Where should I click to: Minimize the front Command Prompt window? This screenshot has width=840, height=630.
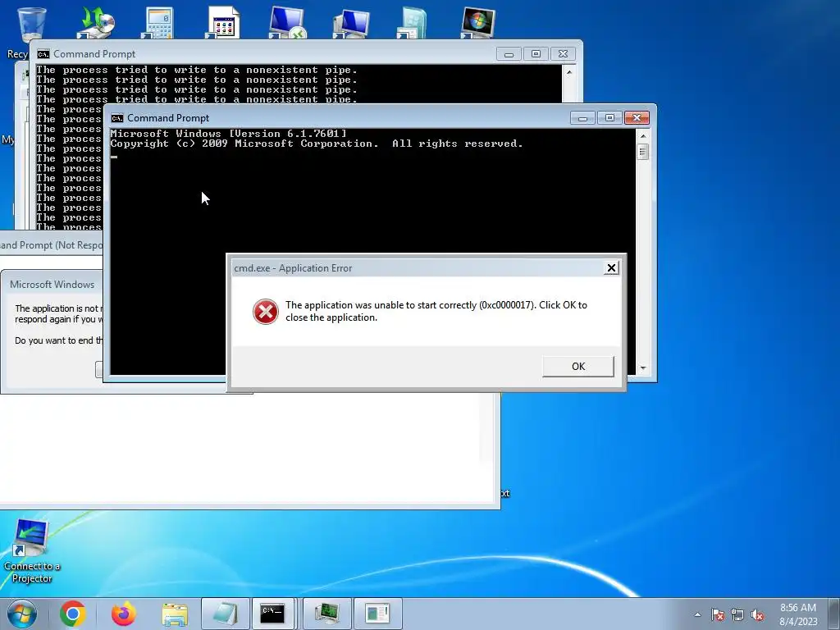click(x=582, y=118)
